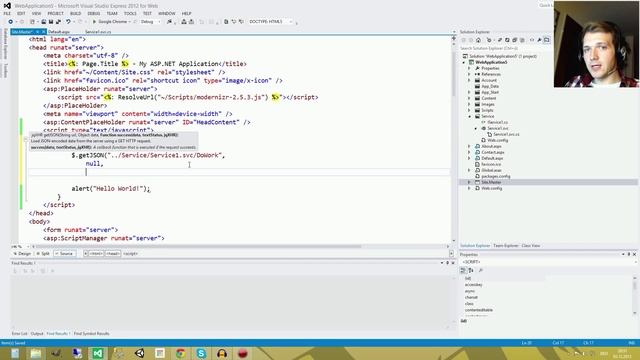This screenshot has width=640, height=360.
Task: Open the Output tab
Action: (37, 333)
